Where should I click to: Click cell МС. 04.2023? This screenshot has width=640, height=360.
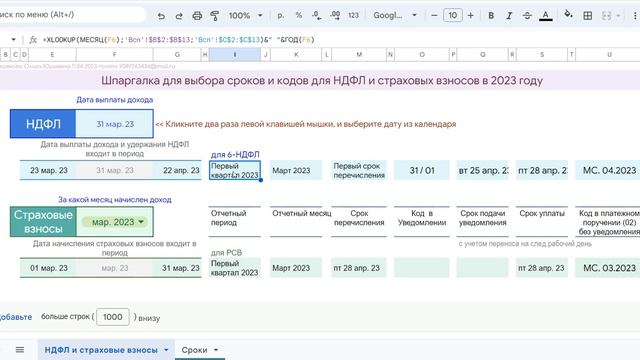(x=608, y=171)
